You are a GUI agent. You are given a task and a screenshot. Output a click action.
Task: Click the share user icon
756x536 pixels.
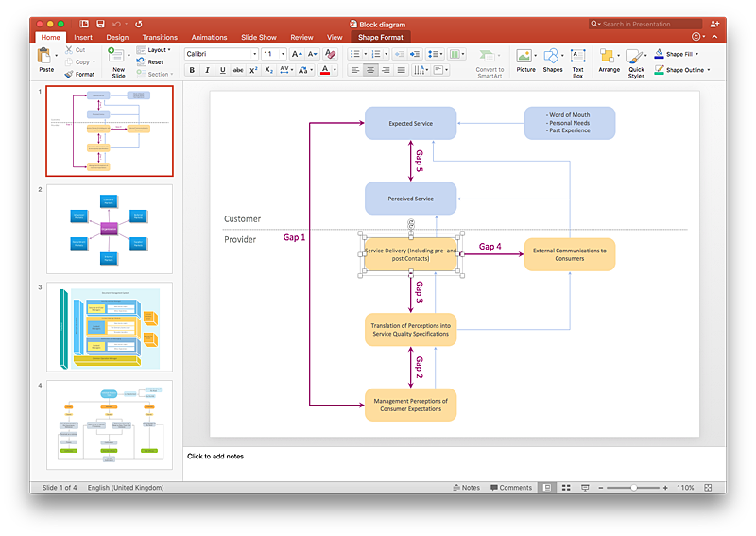pyautogui.click(x=714, y=24)
